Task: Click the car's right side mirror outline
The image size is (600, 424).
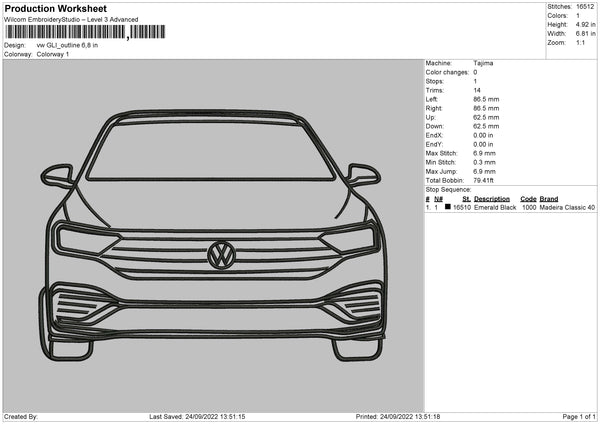Action: pyautogui.click(x=362, y=176)
